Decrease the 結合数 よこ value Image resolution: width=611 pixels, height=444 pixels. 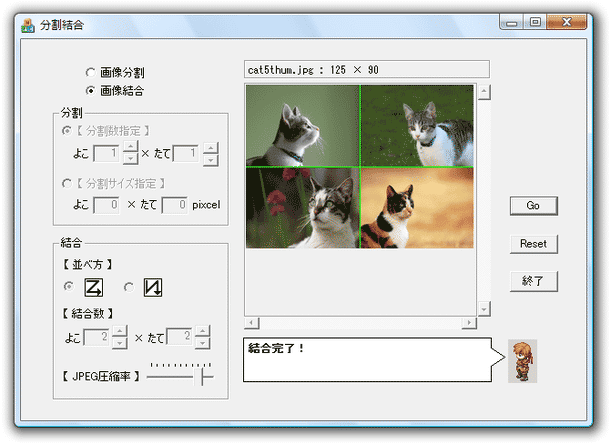coord(120,343)
